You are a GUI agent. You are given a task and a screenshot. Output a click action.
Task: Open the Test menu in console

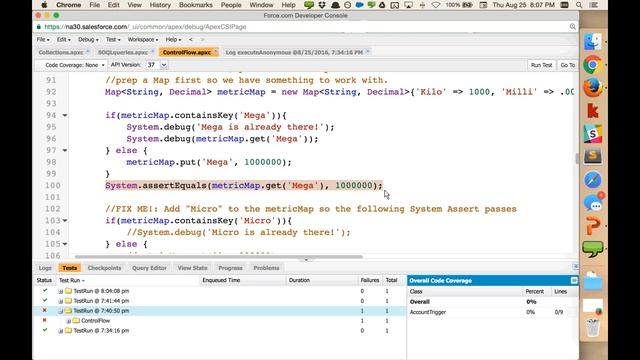coord(113,40)
